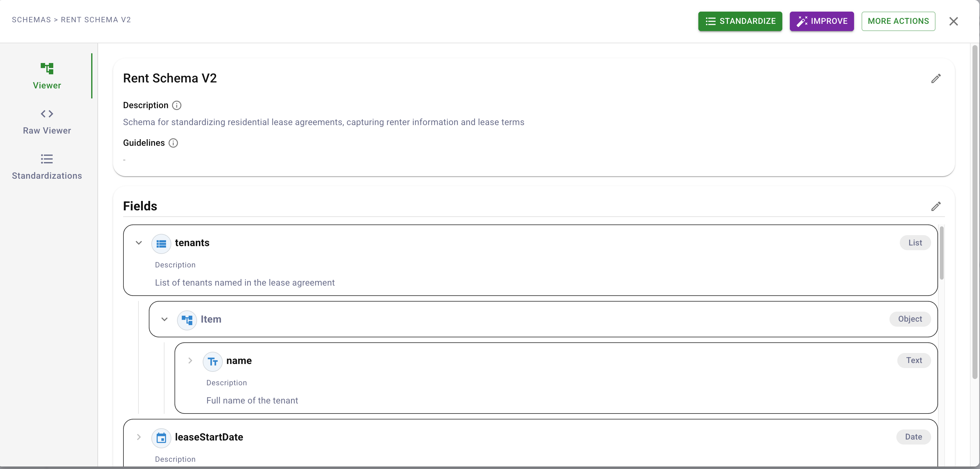Image resolution: width=980 pixels, height=469 pixels.
Task: Click the Standardize button
Action: click(x=740, y=21)
